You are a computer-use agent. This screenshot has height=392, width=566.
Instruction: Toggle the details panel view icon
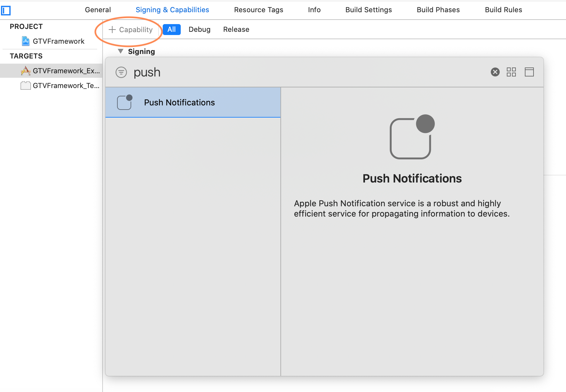529,72
